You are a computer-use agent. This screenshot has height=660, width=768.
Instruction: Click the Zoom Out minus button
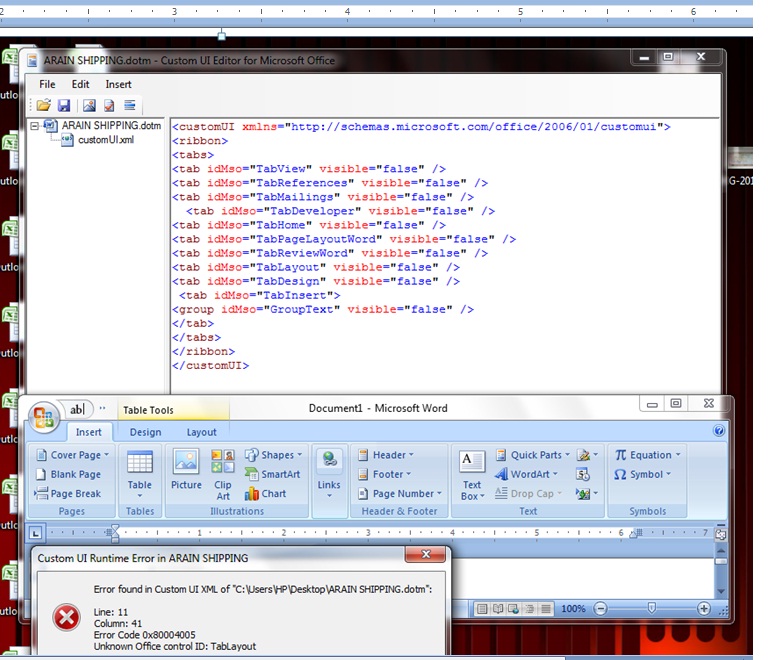pyautogui.click(x=600, y=609)
